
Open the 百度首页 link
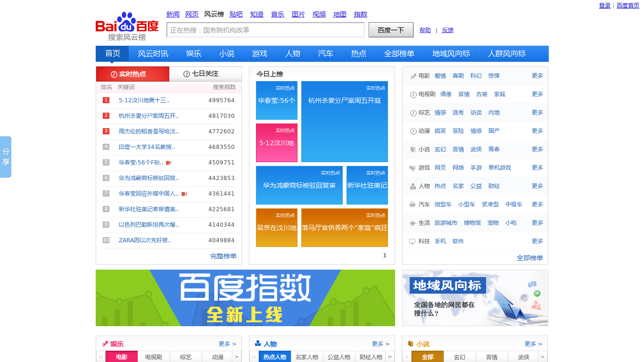pos(628,6)
